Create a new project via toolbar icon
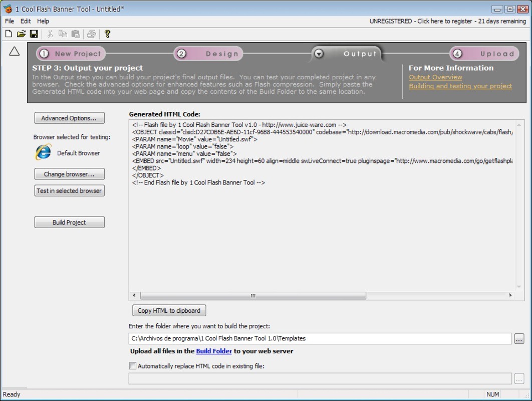Viewport: 532px width, 401px height. pos(8,34)
